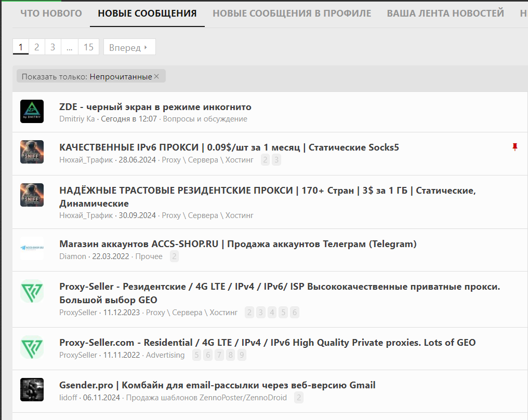Jump to page 15 of results
The image size is (528, 420).
(x=88, y=47)
